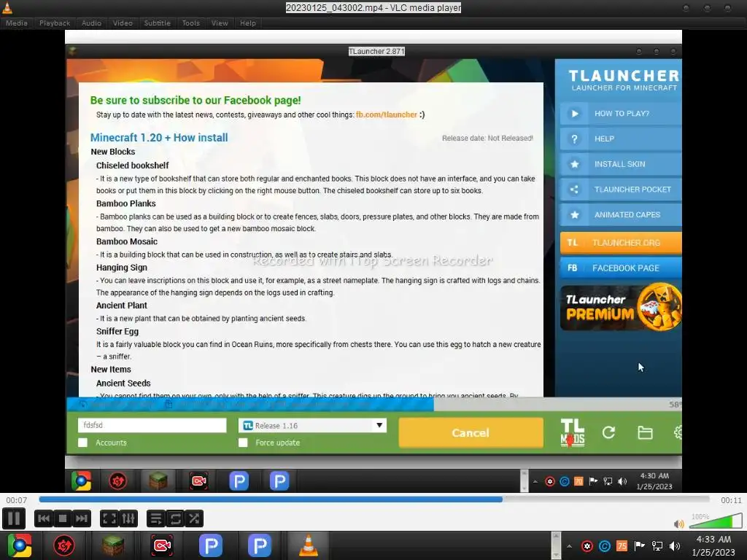Open the folder icon in TLauncher

(x=645, y=432)
